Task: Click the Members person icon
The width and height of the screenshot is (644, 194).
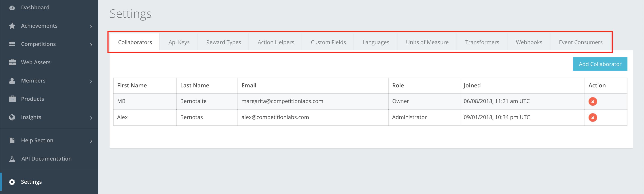Action: point(12,81)
